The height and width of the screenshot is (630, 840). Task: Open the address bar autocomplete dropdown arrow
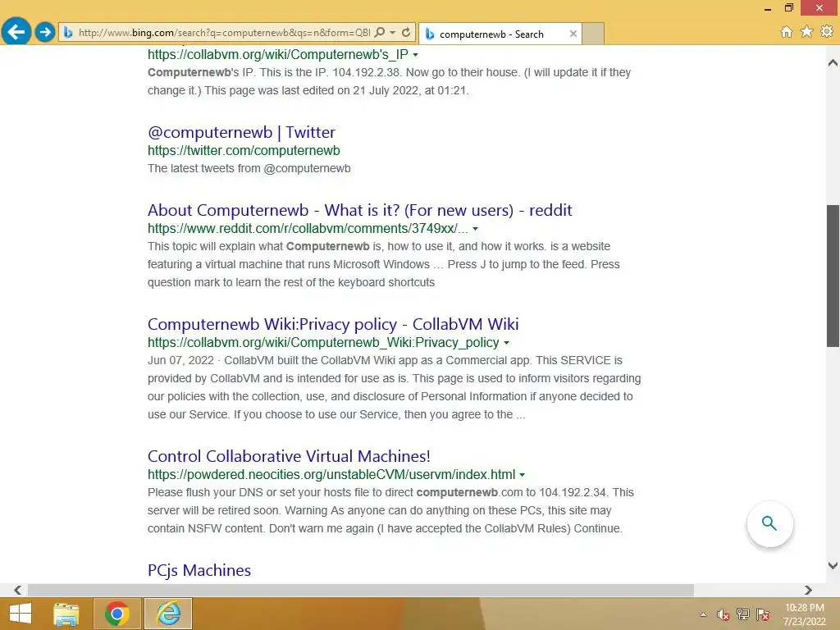(x=393, y=32)
